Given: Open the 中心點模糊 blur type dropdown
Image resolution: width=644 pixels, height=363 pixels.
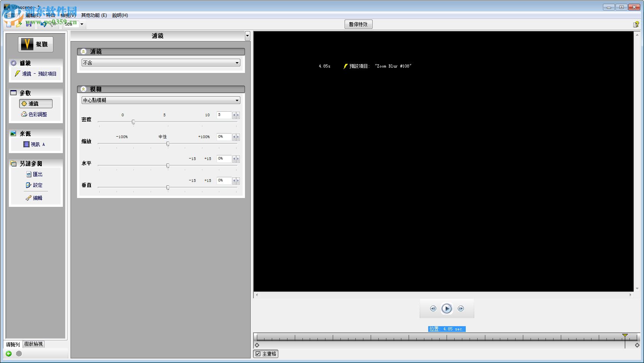Looking at the screenshot, I should (x=237, y=100).
